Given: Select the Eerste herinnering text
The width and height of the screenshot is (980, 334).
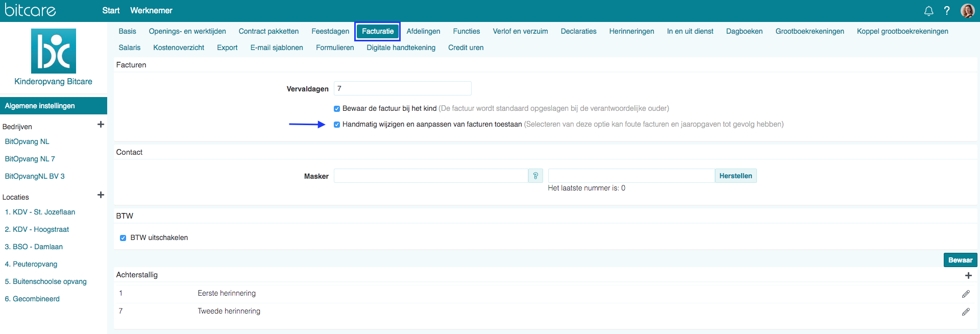Looking at the screenshot, I should (x=227, y=293).
